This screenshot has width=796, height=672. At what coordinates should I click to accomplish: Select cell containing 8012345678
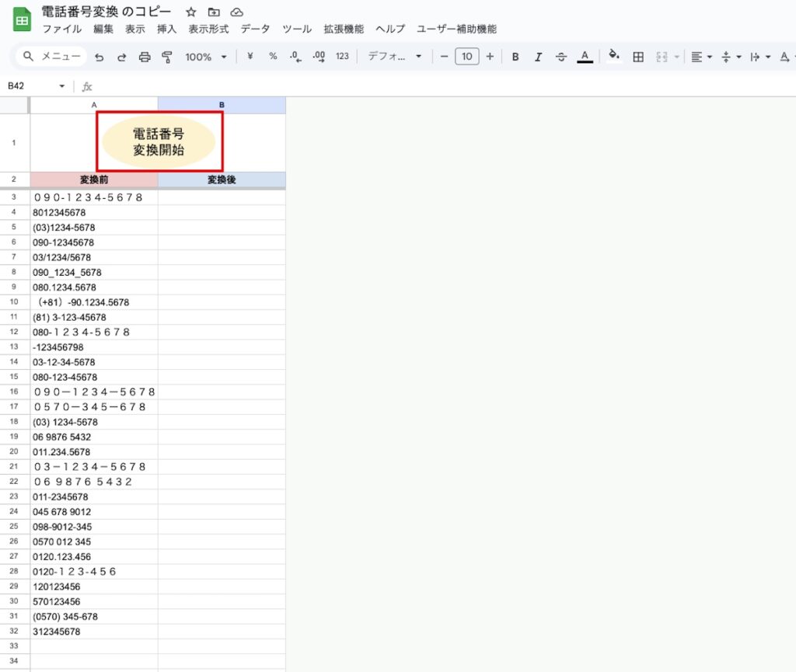pos(94,213)
